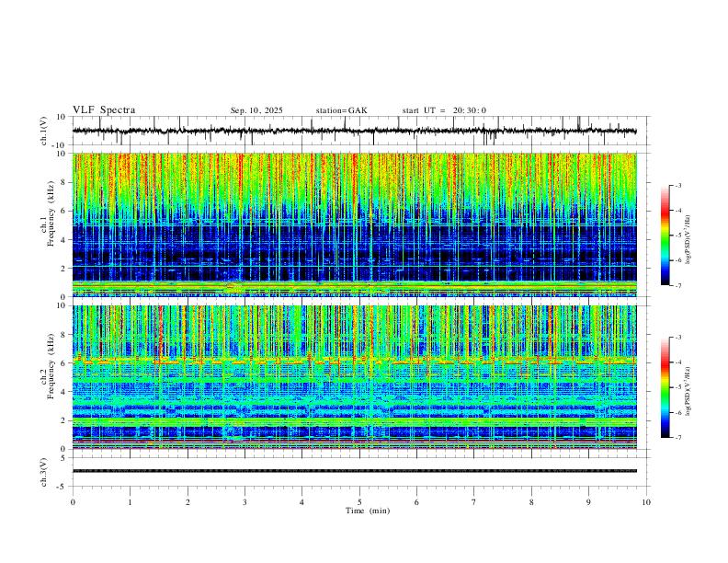Click the ch.3 voltage trace line
Image resolution: width=728 pixels, height=563 pixels.
click(354, 471)
